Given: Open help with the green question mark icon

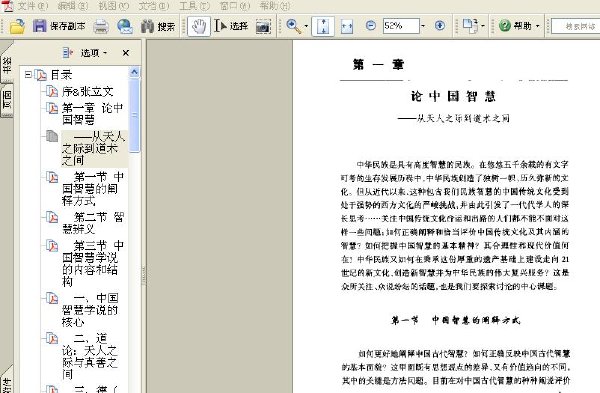Looking at the screenshot, I should [x=505, y=26].
